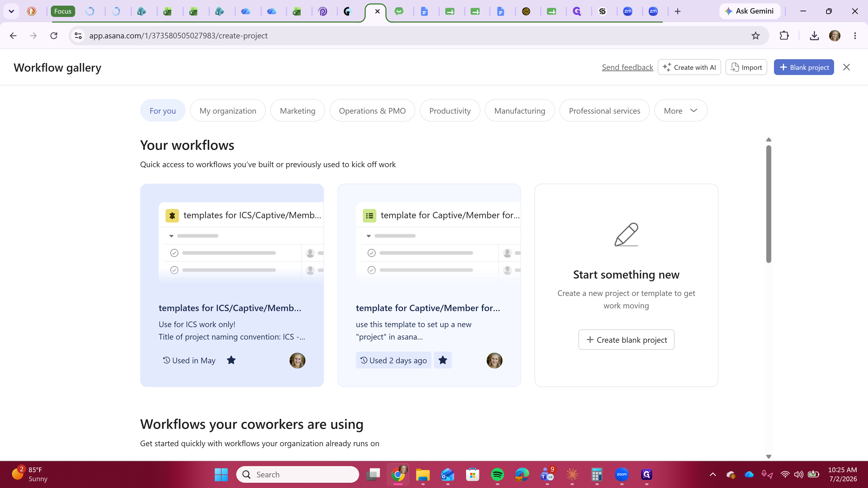The height and width of the screenshot is (488, 868).
Task: Reload the page with the refresh icon
Action: point(54,36)
